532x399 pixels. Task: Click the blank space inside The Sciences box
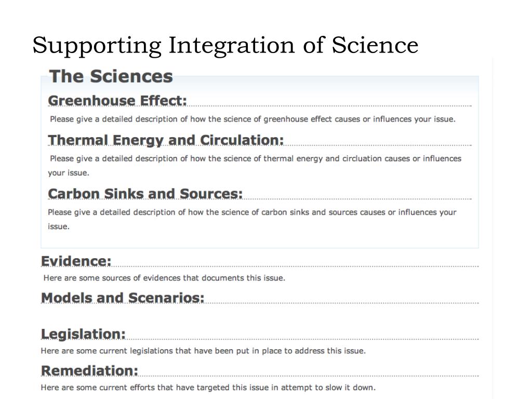260,240
